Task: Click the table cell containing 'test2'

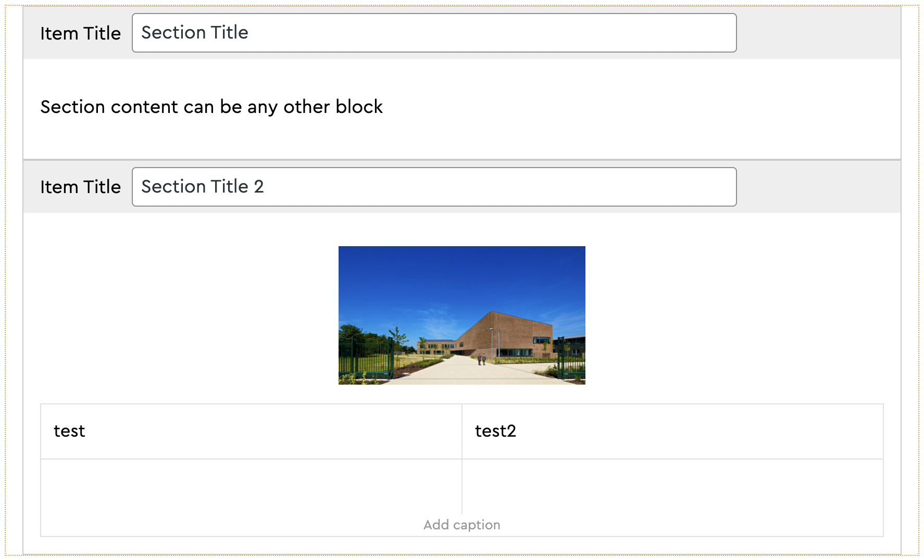Action: (x=672, y=431)
